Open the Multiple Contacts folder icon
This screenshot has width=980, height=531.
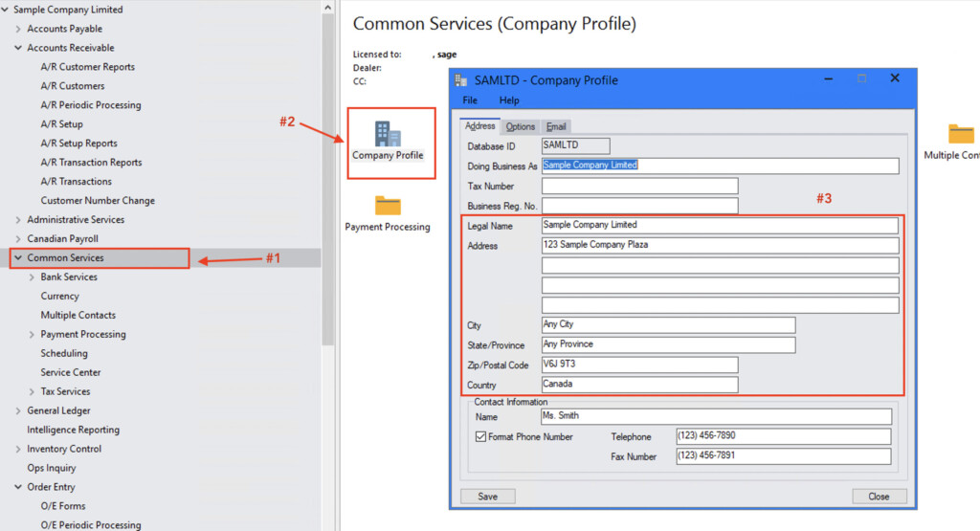[960, 134]
